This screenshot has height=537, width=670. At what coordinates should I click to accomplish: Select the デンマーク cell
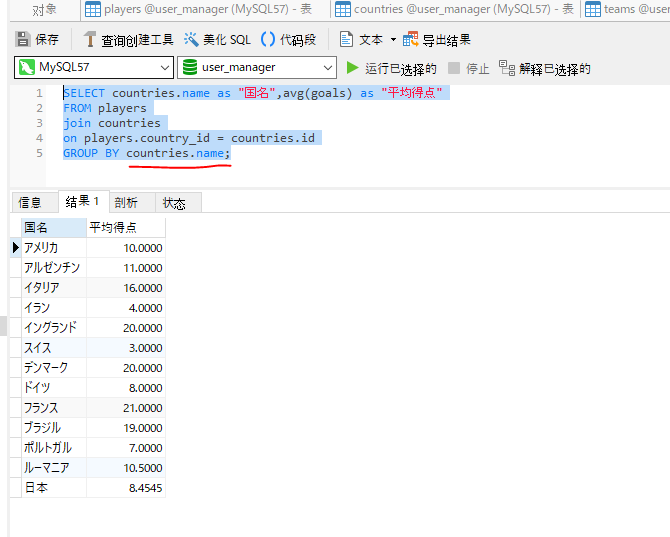(x=54, y=368)
